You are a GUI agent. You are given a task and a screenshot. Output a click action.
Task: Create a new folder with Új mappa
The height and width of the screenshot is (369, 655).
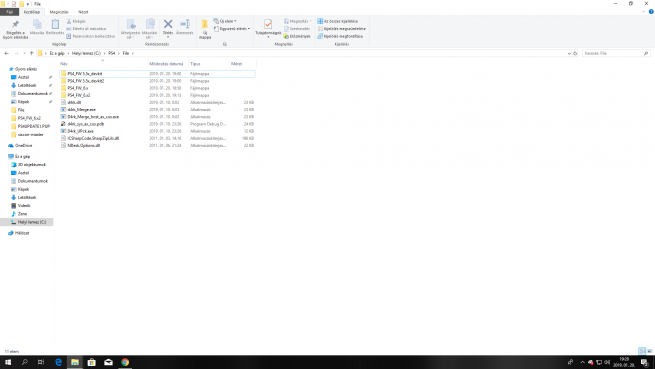click(205, 29)
